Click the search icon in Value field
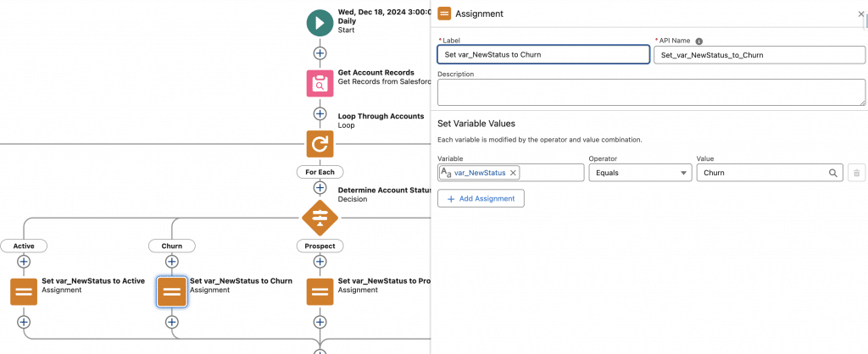 coord(833,173)
